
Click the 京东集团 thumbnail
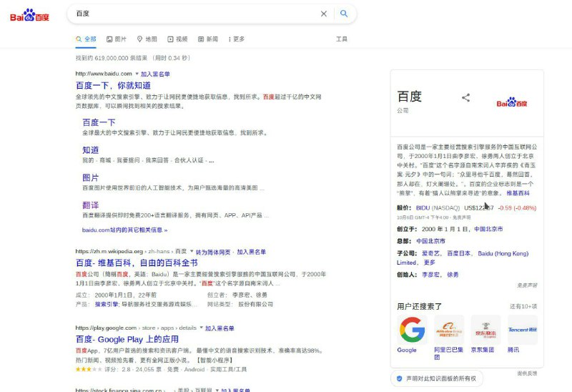(486, 330)
